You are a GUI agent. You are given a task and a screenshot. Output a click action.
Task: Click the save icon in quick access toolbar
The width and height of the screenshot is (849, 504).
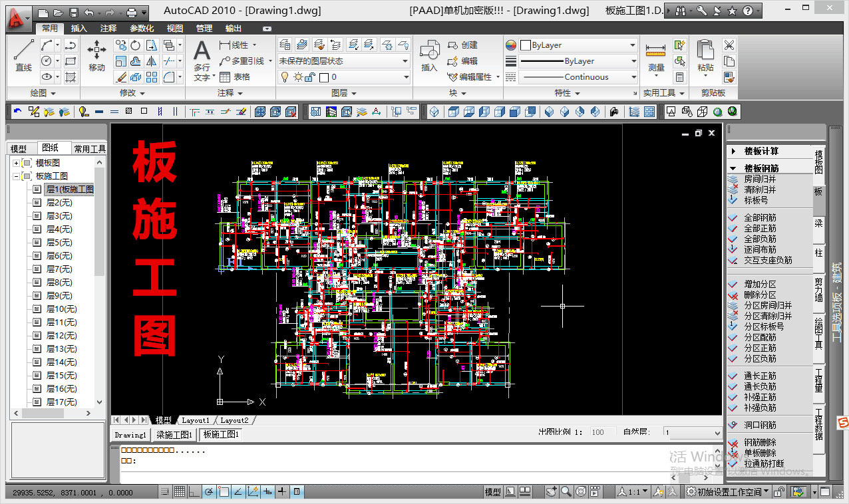point(74,12)
